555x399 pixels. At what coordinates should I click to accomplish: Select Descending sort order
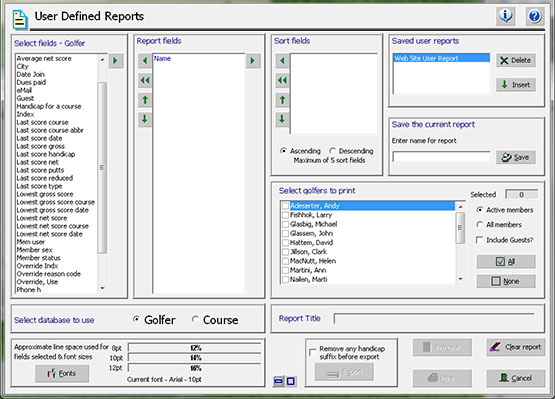click(332, 150)
